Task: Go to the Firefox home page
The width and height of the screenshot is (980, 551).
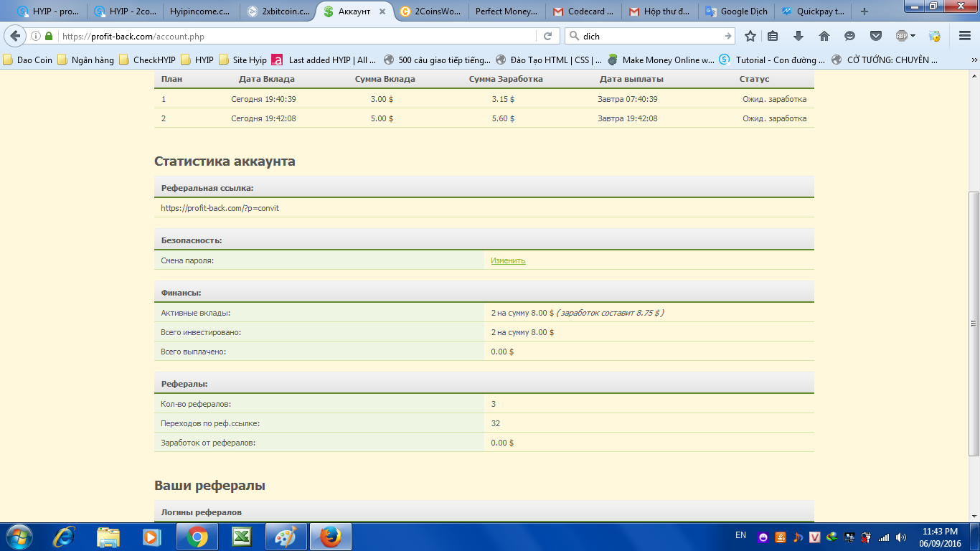Action: 824,36
